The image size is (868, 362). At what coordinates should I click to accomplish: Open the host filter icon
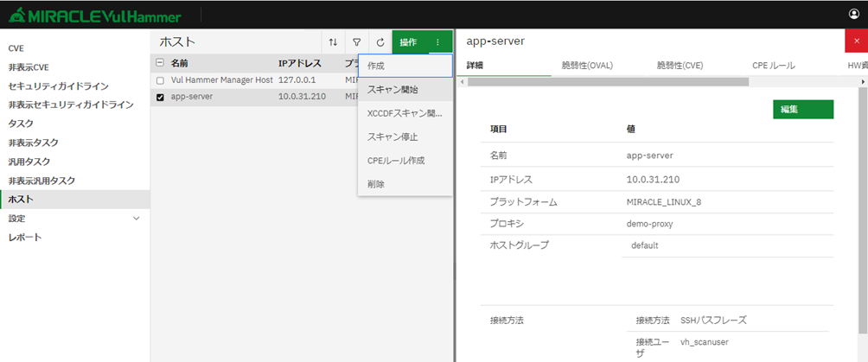tap(356, 42)
